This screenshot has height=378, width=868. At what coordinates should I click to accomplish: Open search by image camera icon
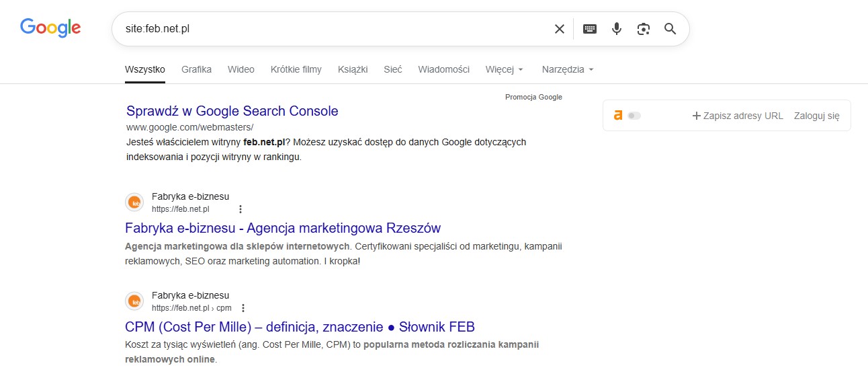643,29
